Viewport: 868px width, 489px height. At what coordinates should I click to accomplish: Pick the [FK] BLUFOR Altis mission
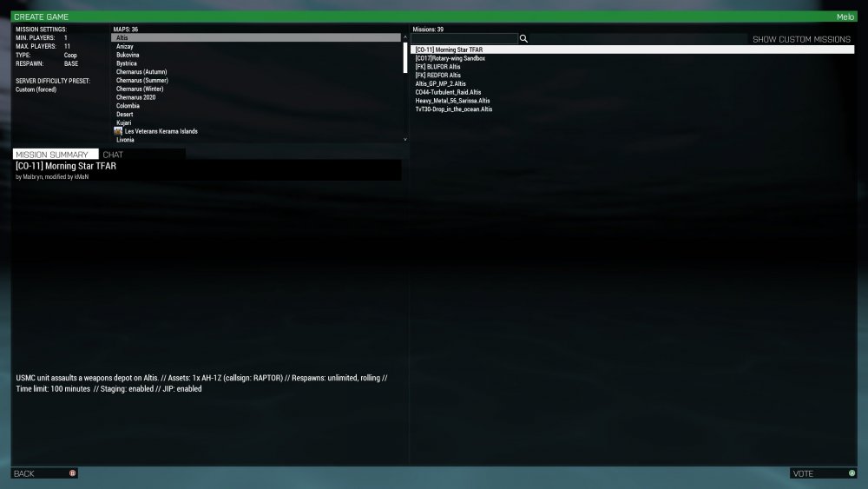[x=438, y=67]
